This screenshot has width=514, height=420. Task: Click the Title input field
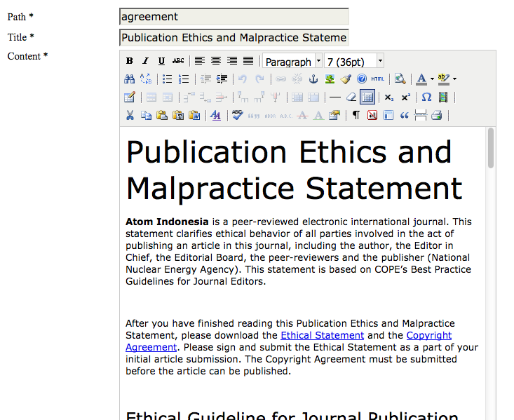point(234,37)
